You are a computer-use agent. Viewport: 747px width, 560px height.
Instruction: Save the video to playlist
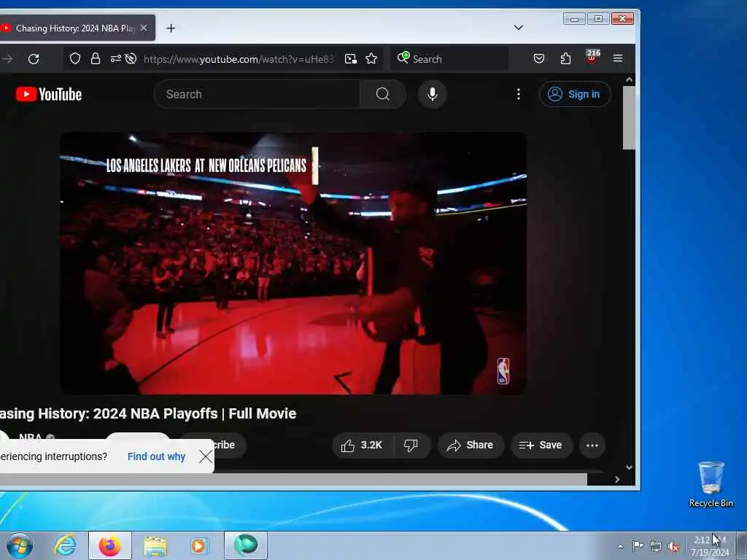[x=541, y=446]
